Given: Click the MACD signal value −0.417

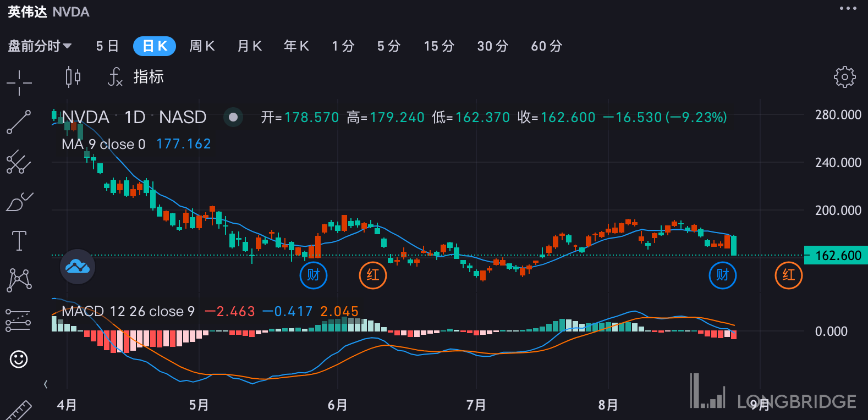Looking at the screenshot, I should pos(288,312).
